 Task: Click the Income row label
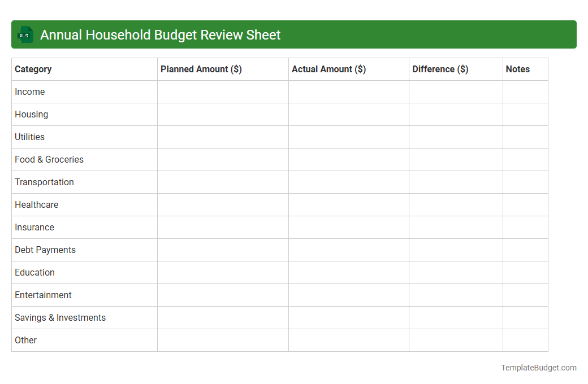click(x=30, y=91)
